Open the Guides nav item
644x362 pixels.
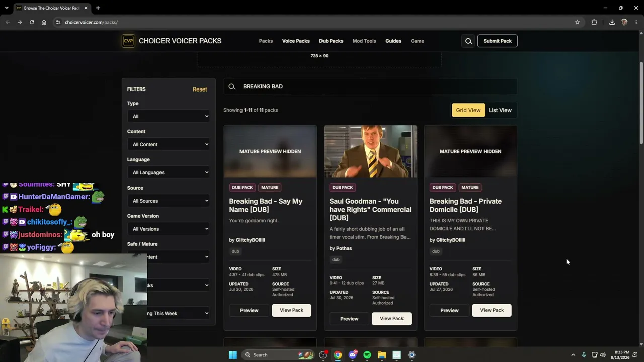tap(393, 41)
